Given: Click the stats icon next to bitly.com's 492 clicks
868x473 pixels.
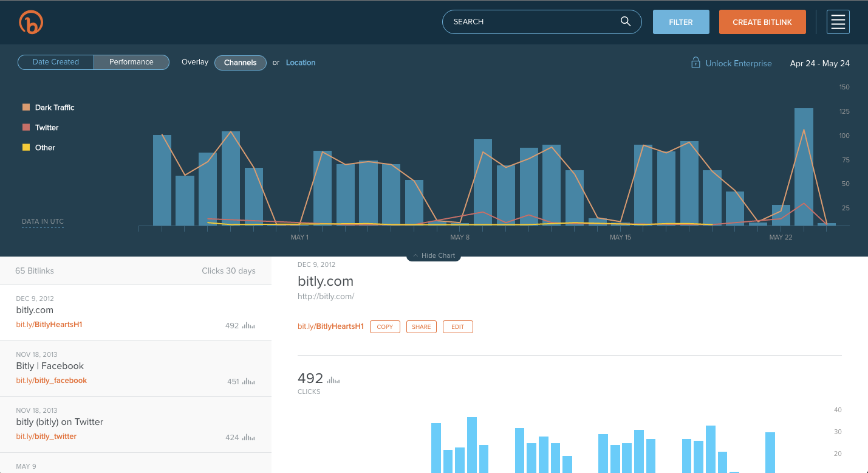Looking at the screenshot, I should tap(248, 325).
